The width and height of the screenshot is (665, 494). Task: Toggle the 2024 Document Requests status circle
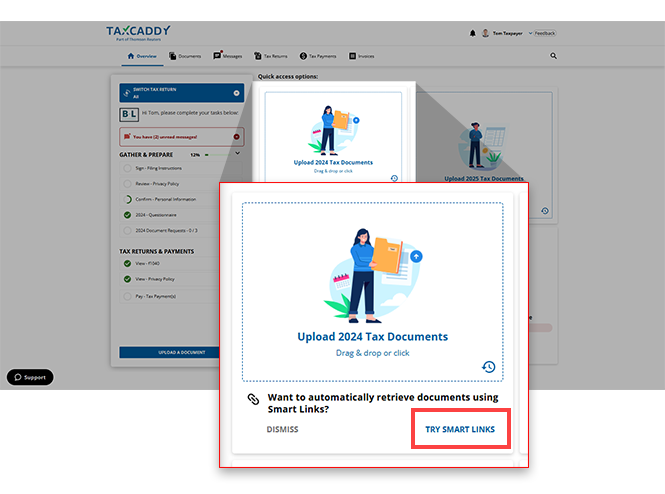tap(127, 231)
